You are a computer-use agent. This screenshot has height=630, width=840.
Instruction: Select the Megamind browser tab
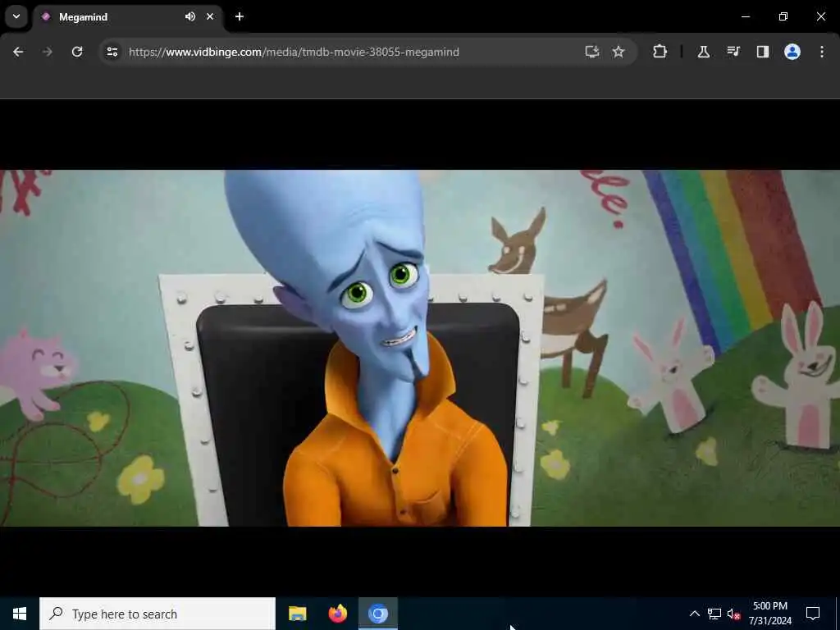click(129, 17)
